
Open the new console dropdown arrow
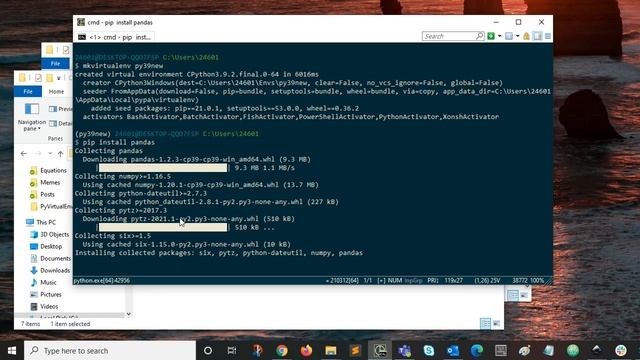point(500,36)
